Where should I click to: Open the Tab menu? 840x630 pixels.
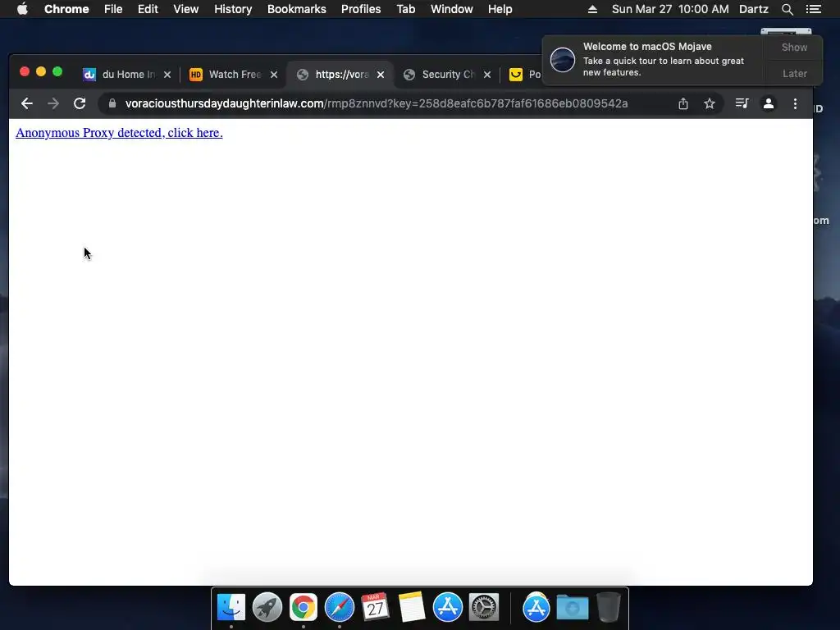(405, 9)
